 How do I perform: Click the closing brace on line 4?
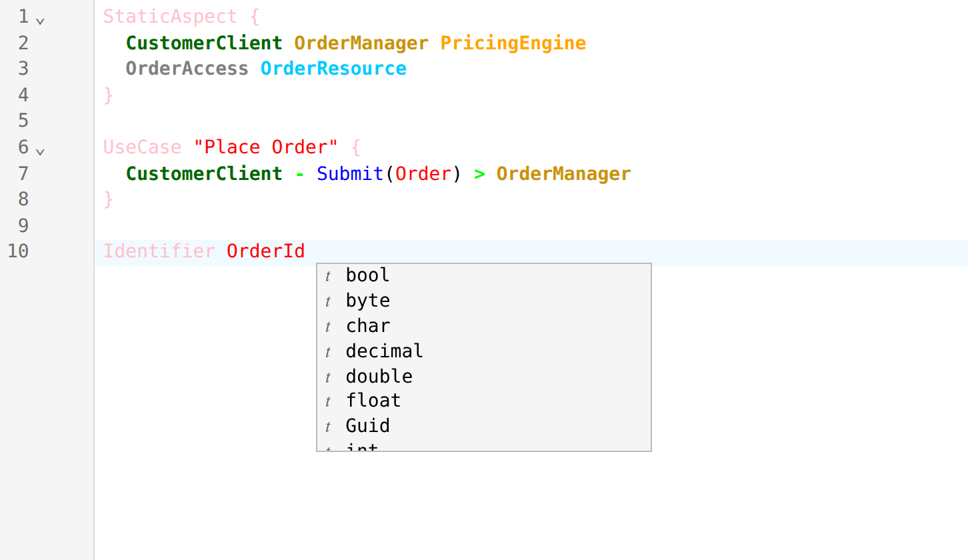[x=109, y=95]
